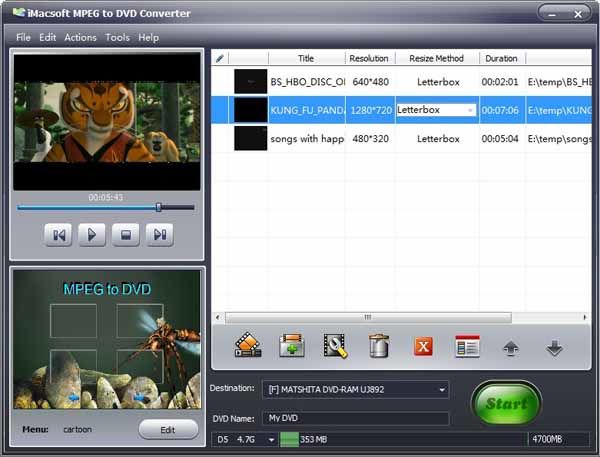
Task: Skip to previous clip in player
Action: [58, 235]
